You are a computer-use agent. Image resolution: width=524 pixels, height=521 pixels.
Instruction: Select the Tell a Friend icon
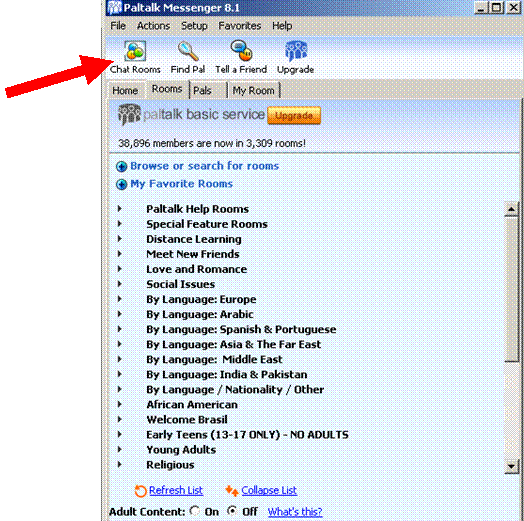click(x=241, y=51)
